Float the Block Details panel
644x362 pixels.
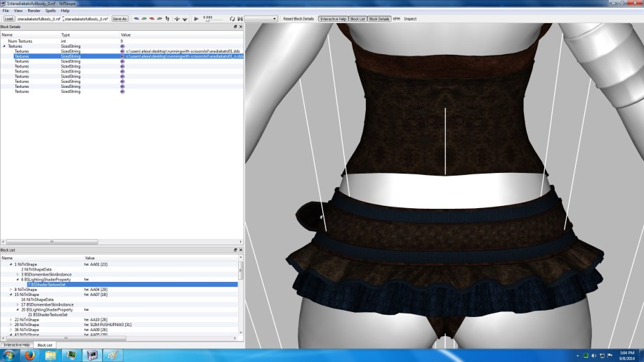234,27
